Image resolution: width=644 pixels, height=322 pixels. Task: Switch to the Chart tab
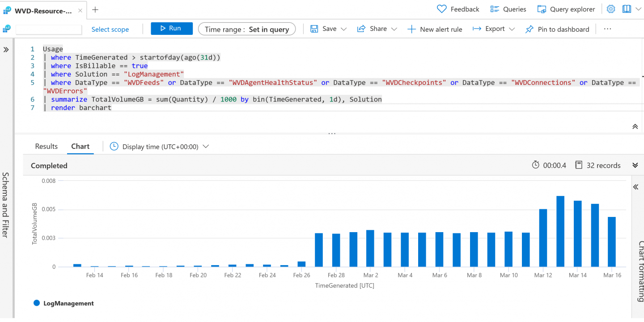[80, 146]
